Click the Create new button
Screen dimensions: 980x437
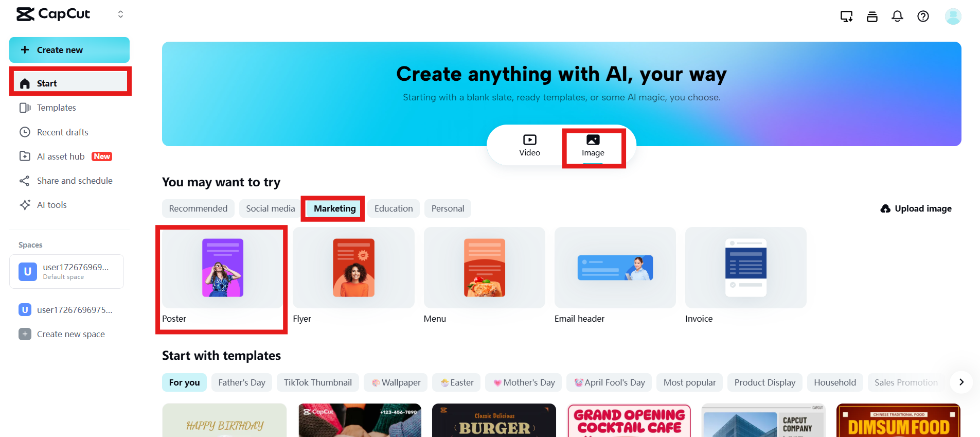point(69,50)
